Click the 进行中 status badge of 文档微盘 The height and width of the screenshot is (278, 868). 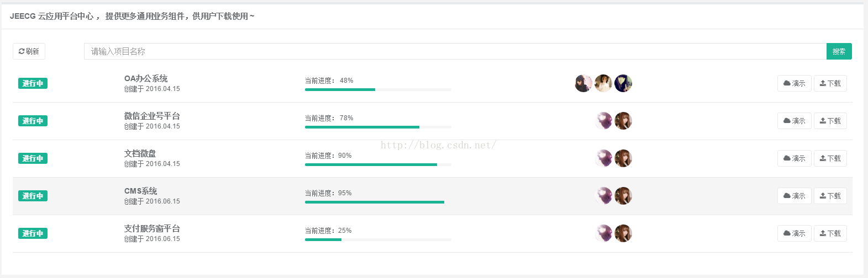pyautogui.click(x=33, y=158)
